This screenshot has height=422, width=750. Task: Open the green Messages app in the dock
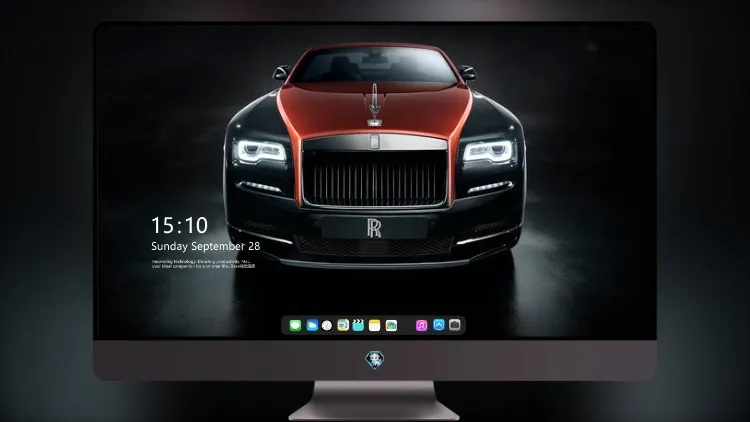coord(295,325)
